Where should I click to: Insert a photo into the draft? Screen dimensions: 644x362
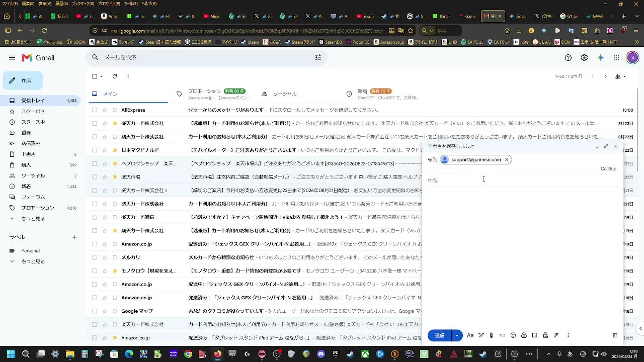pos(534,335)
